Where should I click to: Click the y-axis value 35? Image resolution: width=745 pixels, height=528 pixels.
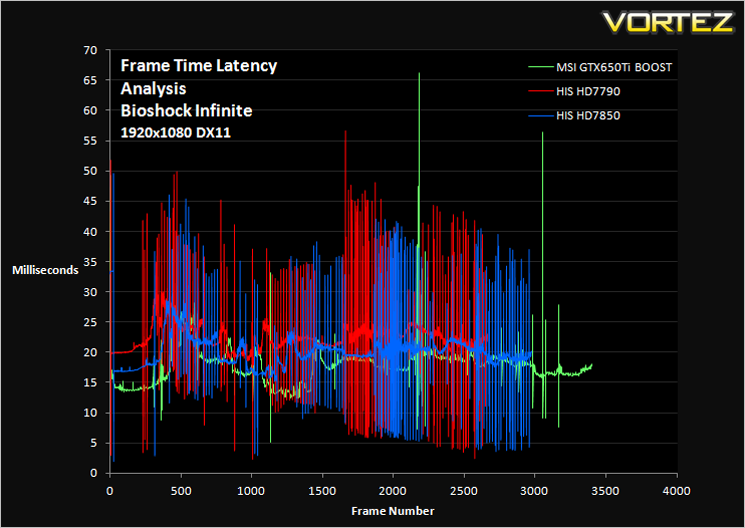(x=90, y=262)
